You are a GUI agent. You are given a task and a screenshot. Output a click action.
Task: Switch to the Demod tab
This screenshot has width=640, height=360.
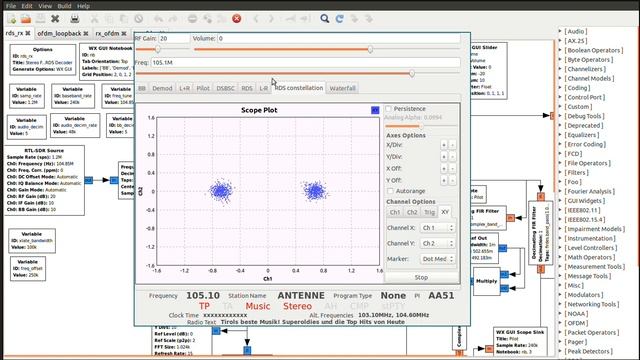click(162, 88)
